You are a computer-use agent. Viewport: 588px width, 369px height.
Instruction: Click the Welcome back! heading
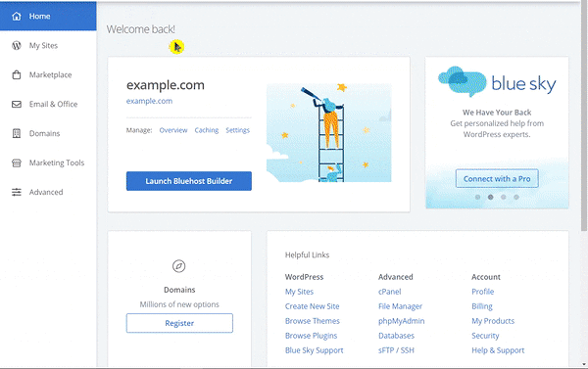(140, 29)
